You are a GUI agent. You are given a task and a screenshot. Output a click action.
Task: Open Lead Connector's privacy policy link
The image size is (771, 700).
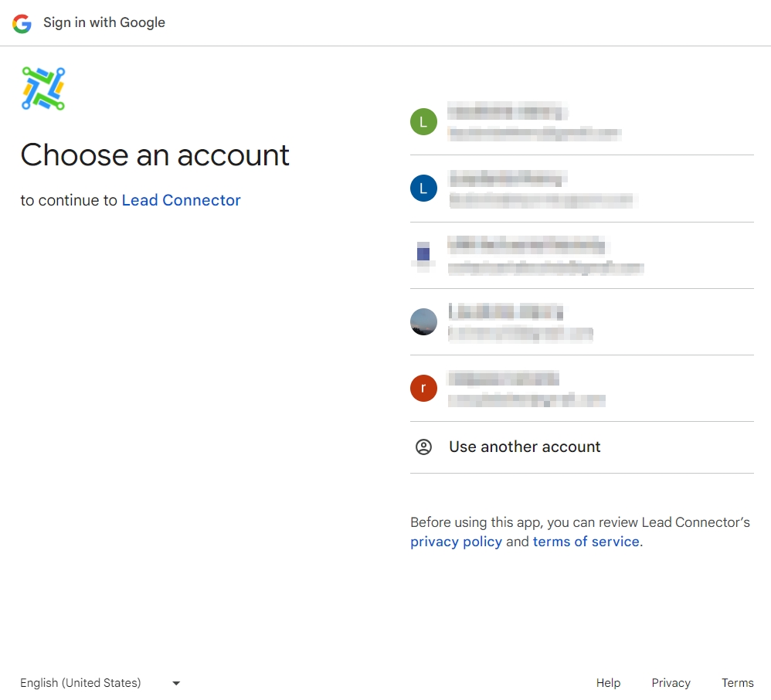456,542
